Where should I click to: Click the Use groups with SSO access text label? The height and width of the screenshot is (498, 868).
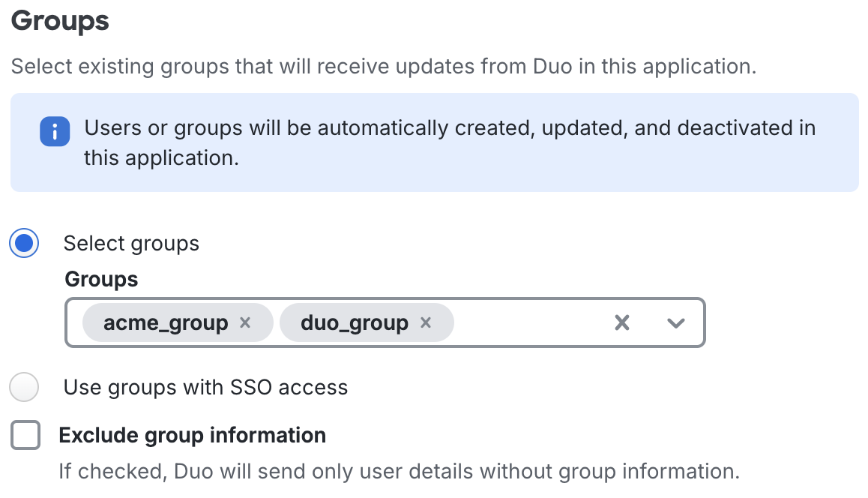(x=205, y=387)
